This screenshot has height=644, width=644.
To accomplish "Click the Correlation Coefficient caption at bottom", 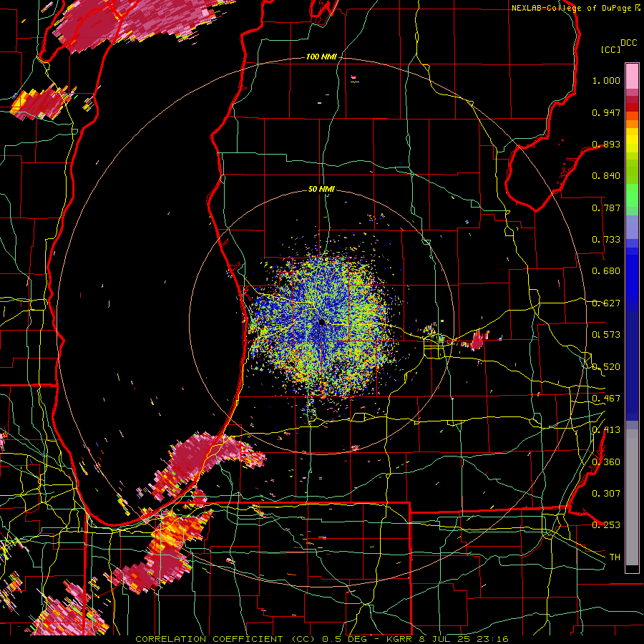I will point(322,639).
